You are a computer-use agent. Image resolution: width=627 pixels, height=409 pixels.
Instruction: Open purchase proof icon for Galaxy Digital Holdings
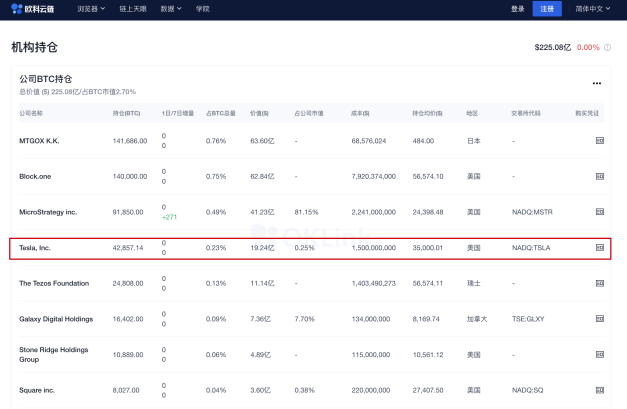tap(599, 319)
